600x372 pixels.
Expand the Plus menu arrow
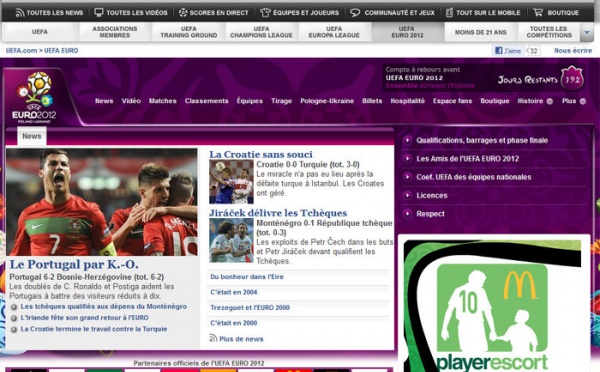pyautogui.click(x=583, y=101)
